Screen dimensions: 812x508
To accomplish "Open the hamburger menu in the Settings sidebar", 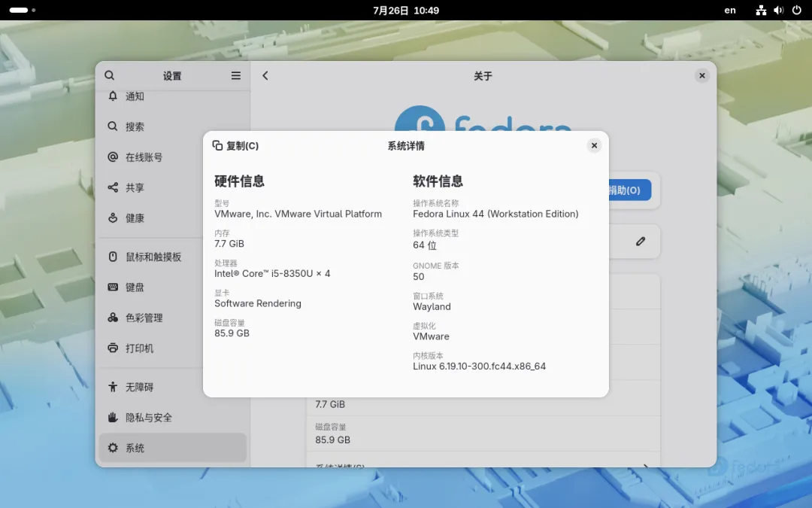I will (x=235, y=76).
